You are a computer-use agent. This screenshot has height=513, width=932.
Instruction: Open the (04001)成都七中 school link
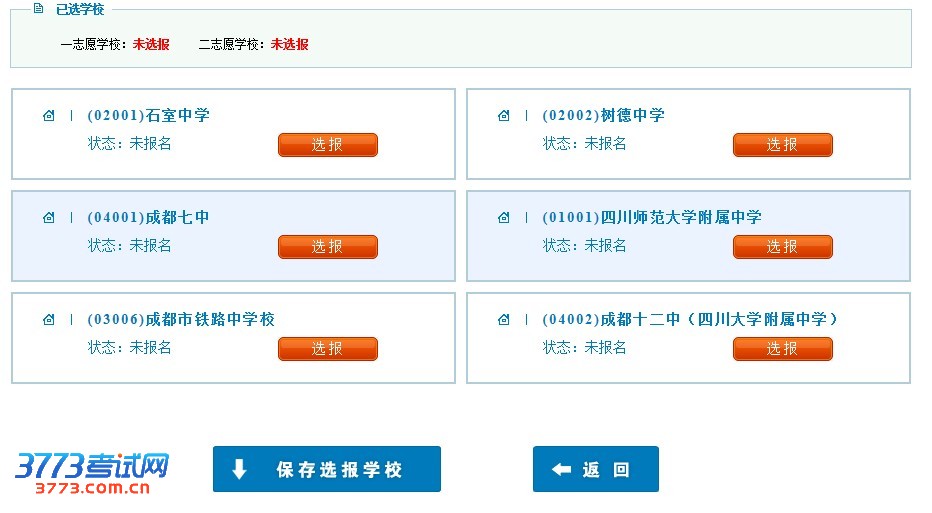(148, 217)
